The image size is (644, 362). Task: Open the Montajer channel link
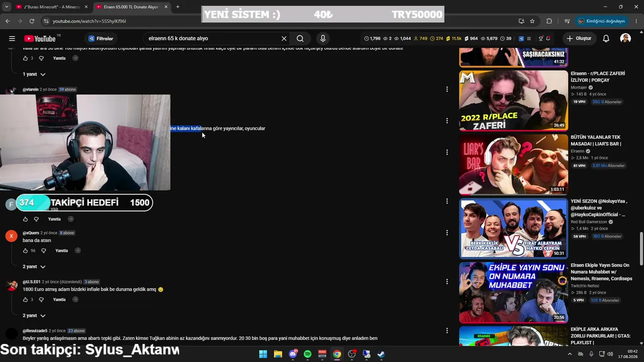coord(580,87)
